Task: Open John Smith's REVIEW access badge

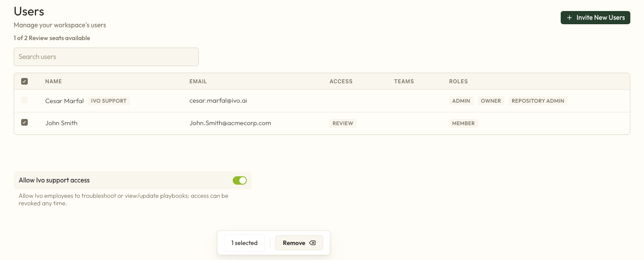Action: point(343,123)
